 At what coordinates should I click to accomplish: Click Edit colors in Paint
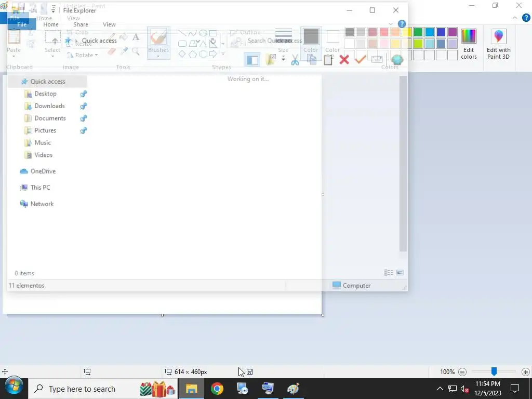pos(469,44)
